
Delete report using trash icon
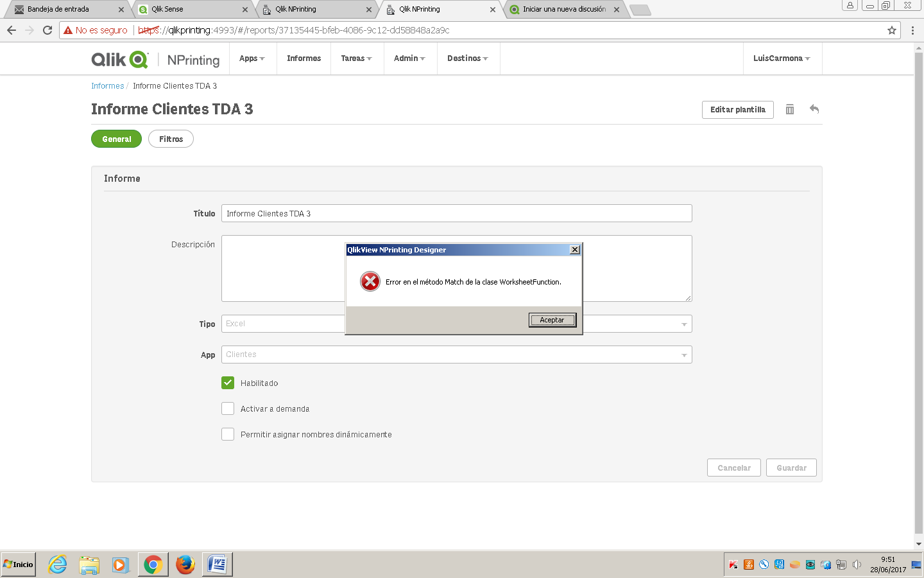click(790, 110)
